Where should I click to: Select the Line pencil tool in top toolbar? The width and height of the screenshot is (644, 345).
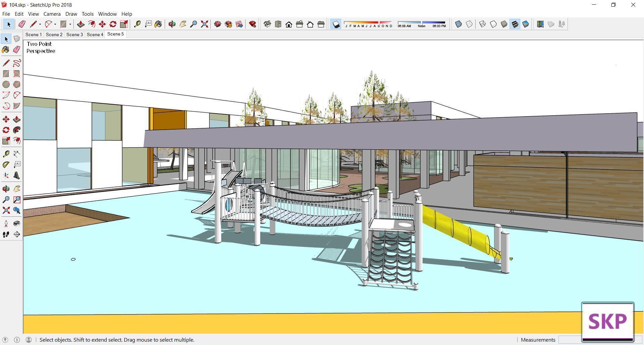tap(33, 24)
